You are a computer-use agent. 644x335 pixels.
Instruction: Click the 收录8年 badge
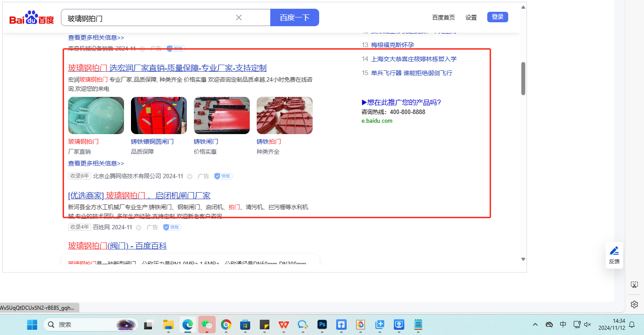coord(79,176)
